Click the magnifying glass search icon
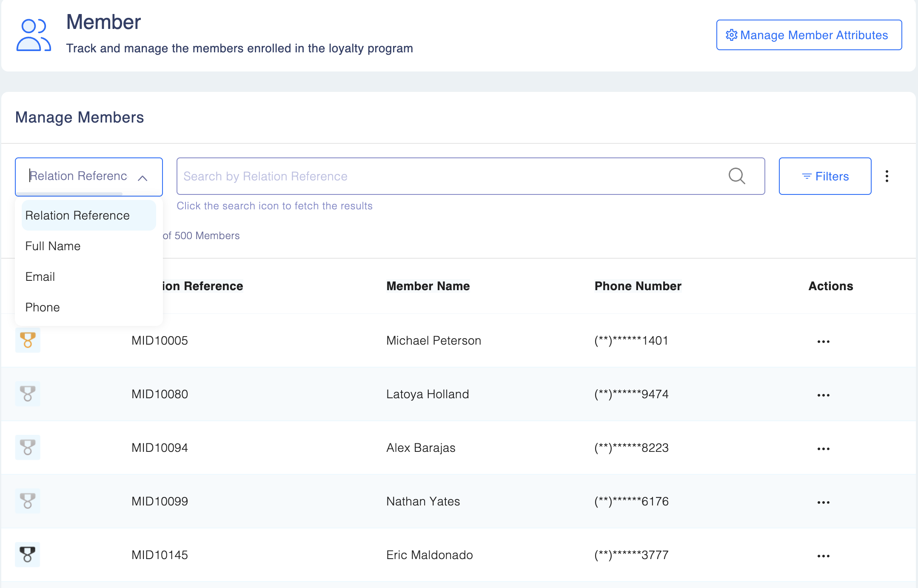Screen dimensions: 918x588 point(736,176)
